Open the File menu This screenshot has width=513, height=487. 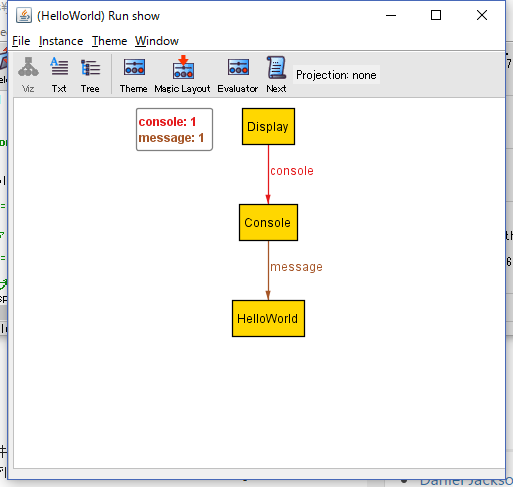(x=21, y=41)
